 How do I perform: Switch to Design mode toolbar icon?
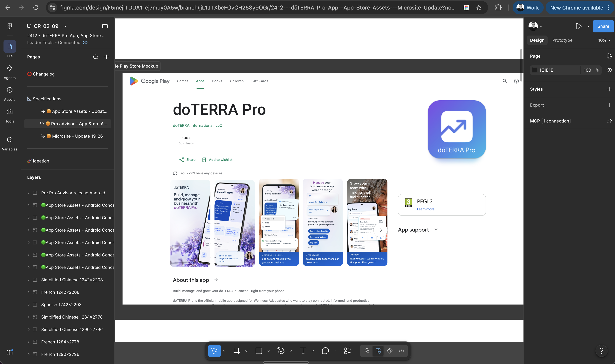coord(378,351)
